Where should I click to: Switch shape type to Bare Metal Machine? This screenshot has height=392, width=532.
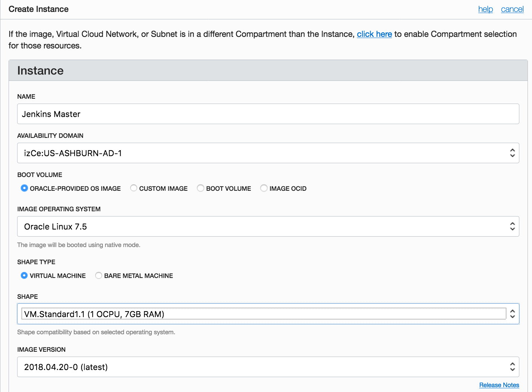pyautogui.click(x=99, y=275)
